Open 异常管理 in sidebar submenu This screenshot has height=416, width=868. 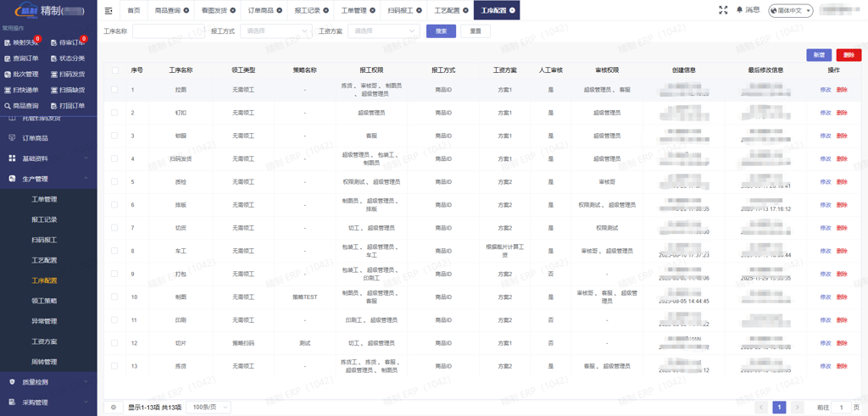(x=44, y=321)
